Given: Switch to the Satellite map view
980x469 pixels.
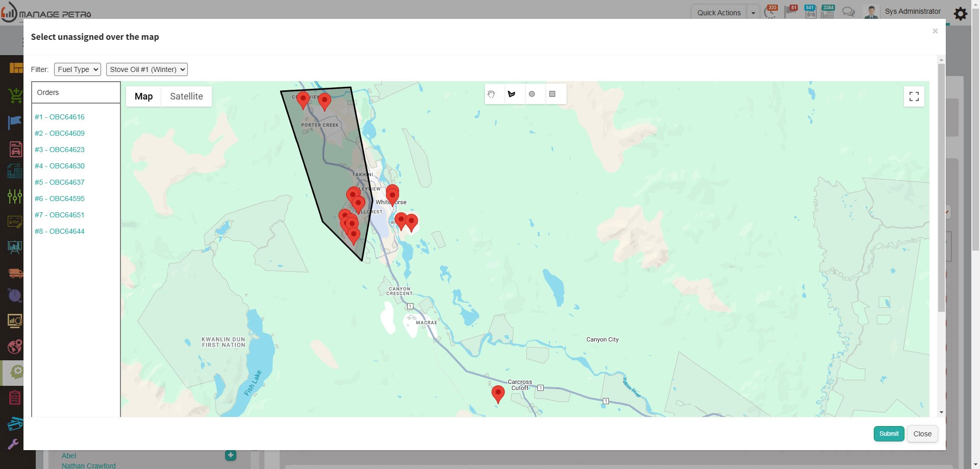Looking at the screenshot, I should 186,96.
